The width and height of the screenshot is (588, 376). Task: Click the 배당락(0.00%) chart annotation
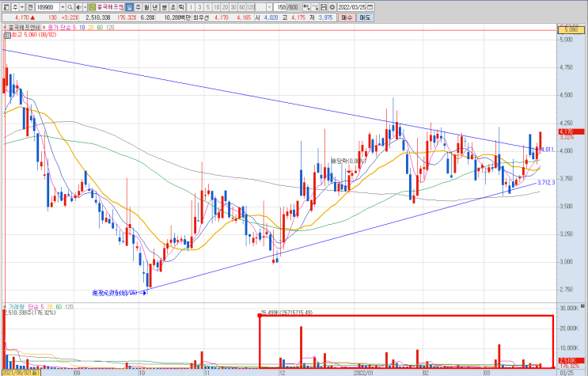(x=348, y=161)
